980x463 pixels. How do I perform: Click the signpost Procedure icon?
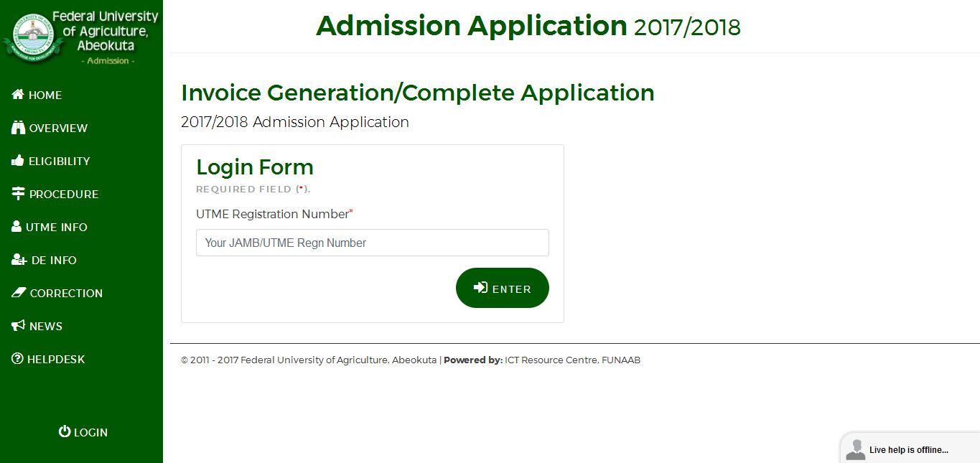pos(19,194)
